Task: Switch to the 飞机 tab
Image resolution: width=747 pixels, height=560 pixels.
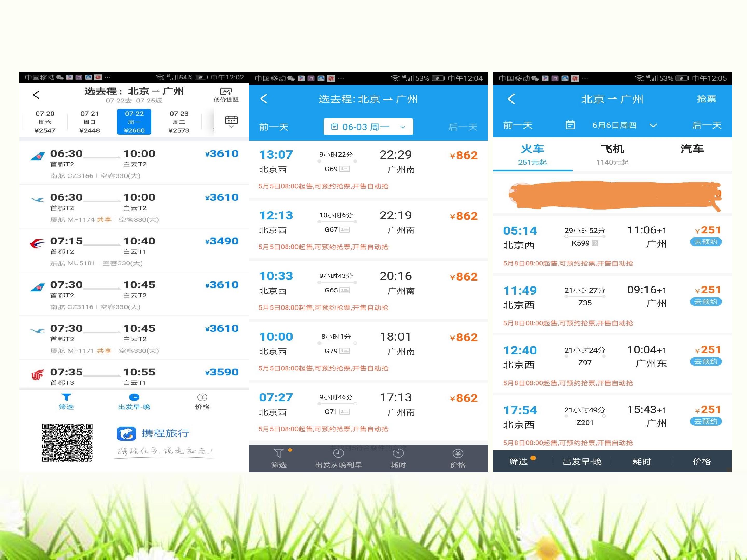Action: pyautogui.click(x=612, y=154)
